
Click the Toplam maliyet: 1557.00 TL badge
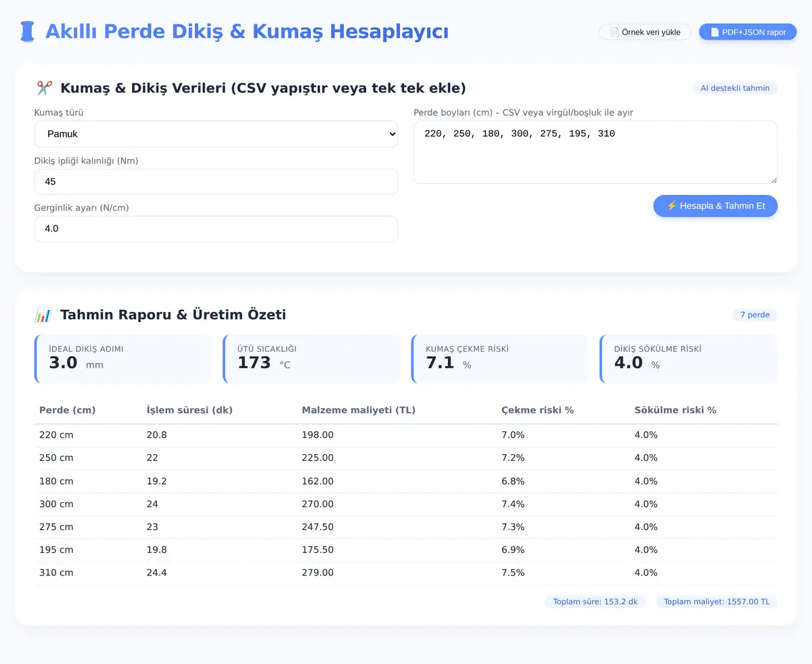tap(717, 602)
